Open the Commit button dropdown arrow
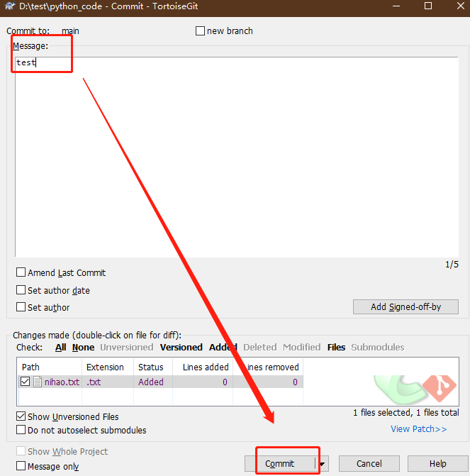The height and width of the screenshot is (476, 470). [323, 464]
